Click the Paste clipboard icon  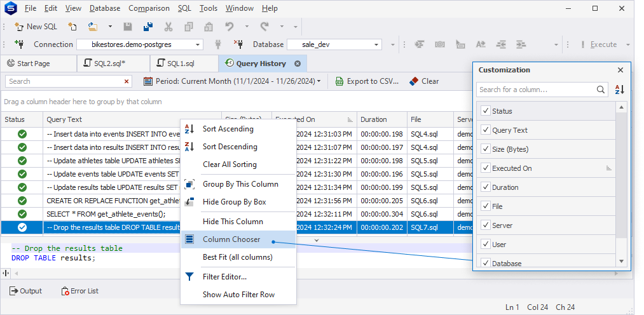pos(209,27)
